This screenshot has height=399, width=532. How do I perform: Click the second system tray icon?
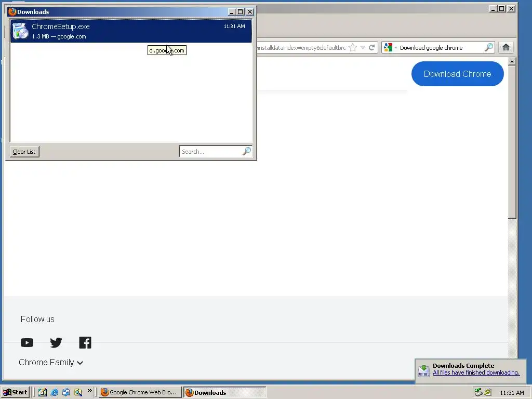click(x=488, y=393)
